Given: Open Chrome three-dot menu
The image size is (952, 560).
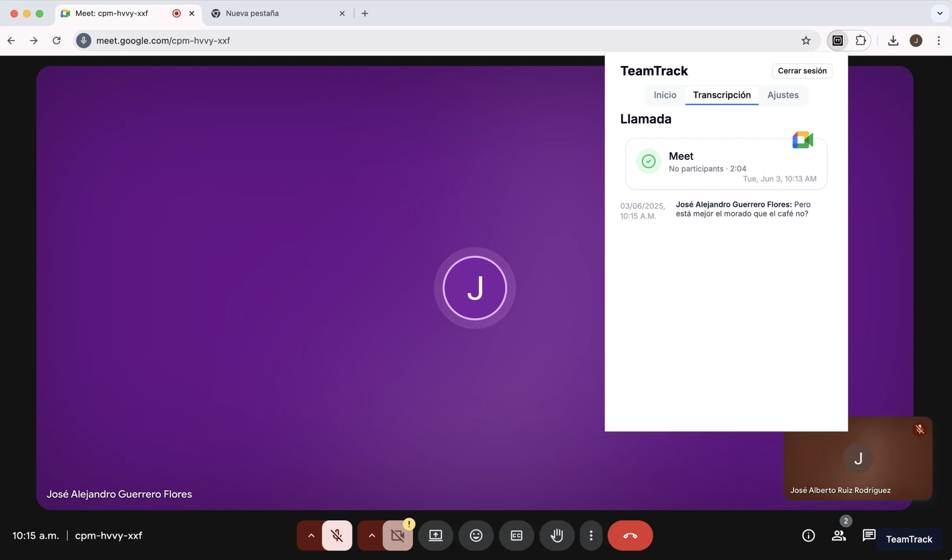Looking at the screenshot, I should click(x=939, y=41).
